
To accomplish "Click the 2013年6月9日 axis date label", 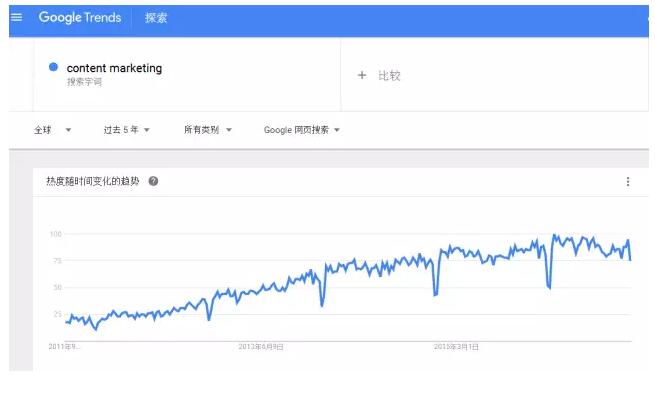I will click(x=261, y=347).
